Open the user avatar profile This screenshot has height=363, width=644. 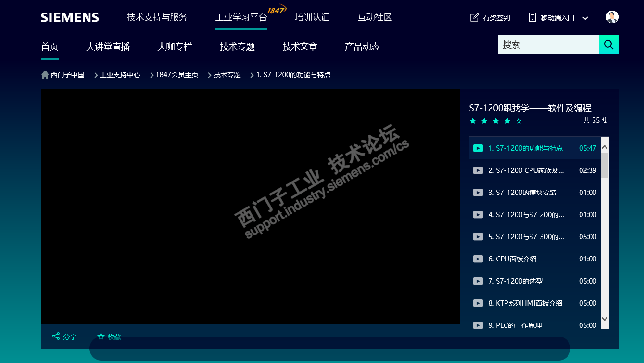coord(612,17)
